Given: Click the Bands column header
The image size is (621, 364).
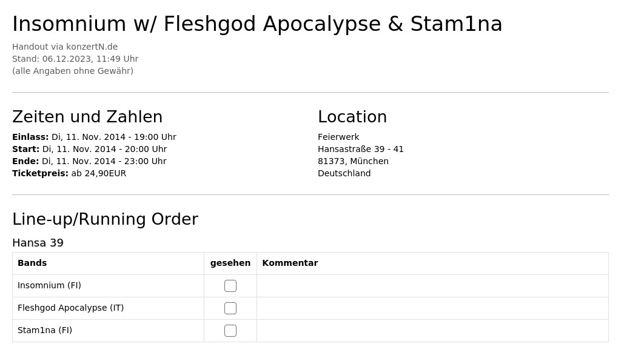Looking at the screenshot, I should (x=32, y=263).
